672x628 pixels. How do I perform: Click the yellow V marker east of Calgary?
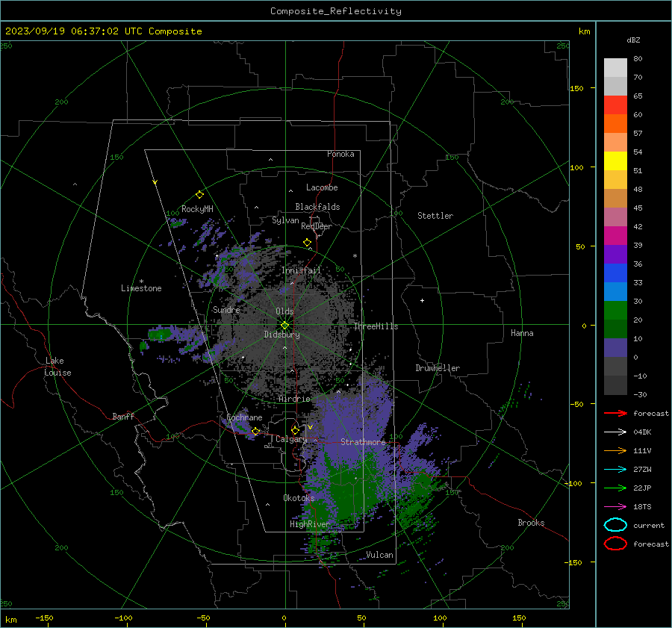pos(311,427)
